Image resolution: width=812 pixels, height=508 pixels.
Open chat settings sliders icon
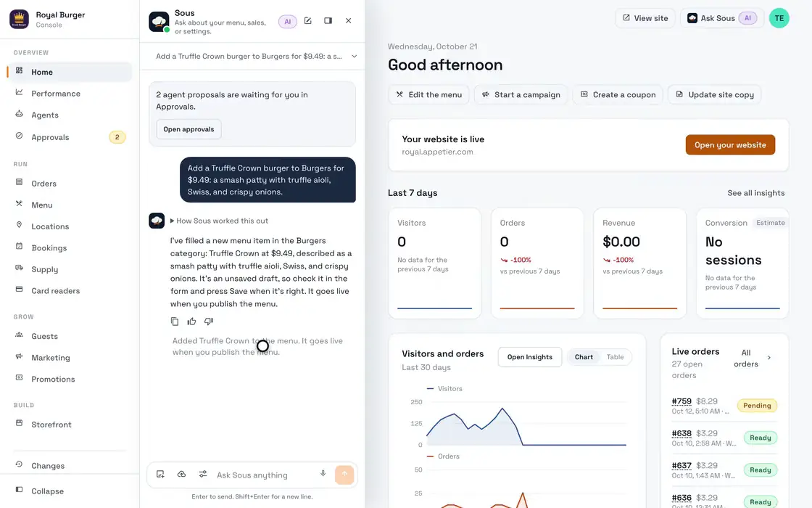coord(203,475)
